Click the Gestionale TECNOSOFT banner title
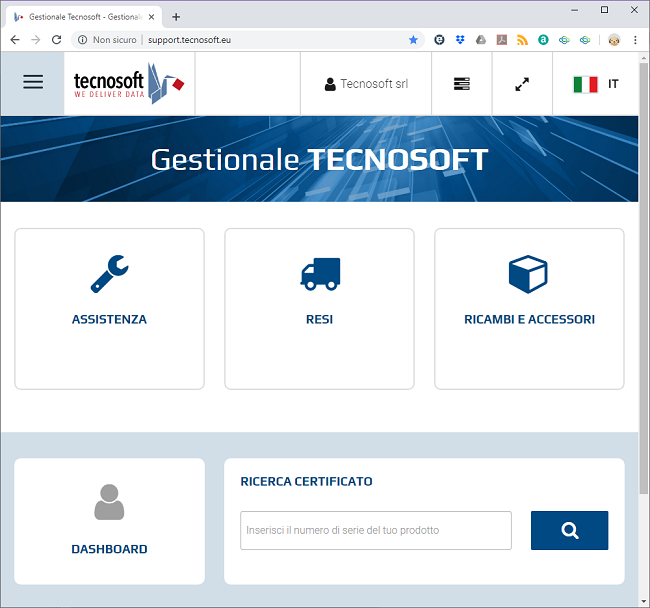The height and width of the screenshot is (608, 650). [x=319, y=160]
